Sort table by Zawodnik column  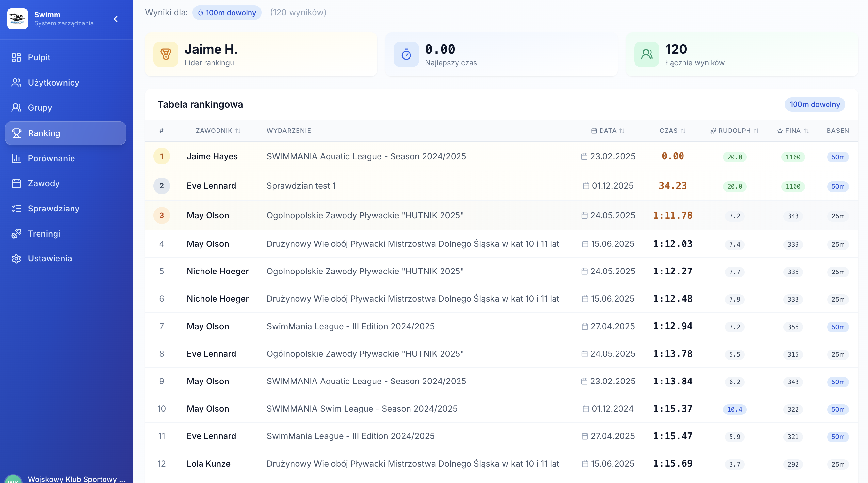(218, 131)
